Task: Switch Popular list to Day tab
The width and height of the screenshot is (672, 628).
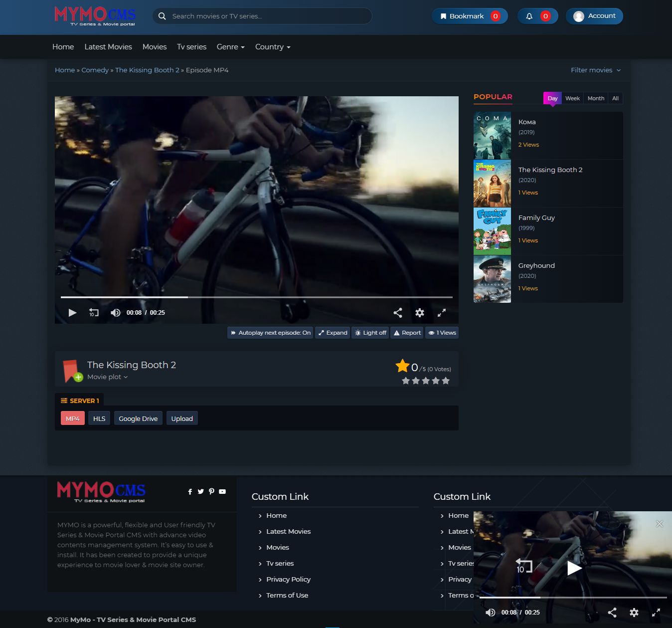Action: tap(552, 98)
